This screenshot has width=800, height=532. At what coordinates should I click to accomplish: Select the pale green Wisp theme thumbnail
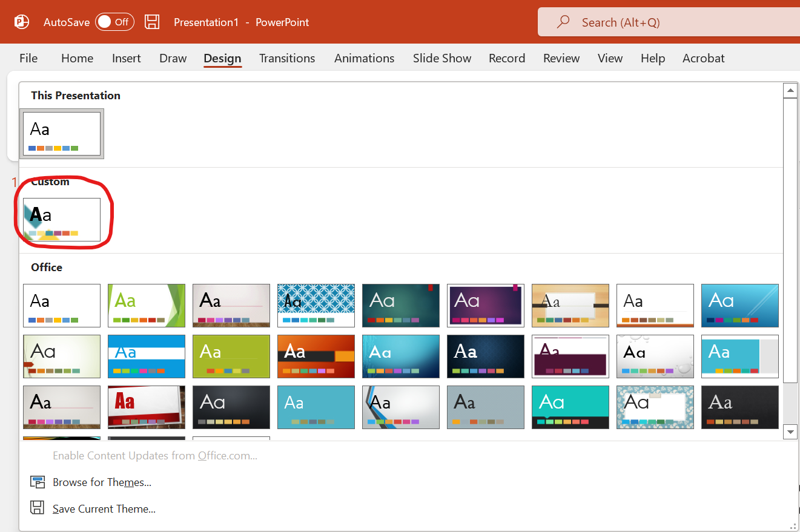(62, 356)
